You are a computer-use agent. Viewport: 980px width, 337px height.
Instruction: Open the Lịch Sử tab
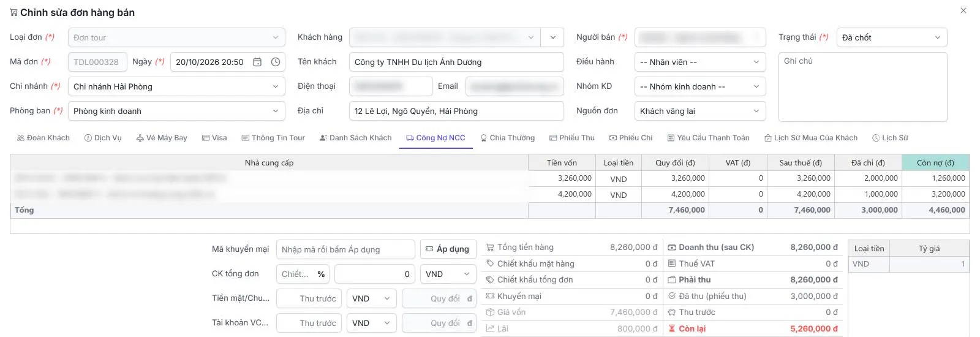(x=890, y=138)
